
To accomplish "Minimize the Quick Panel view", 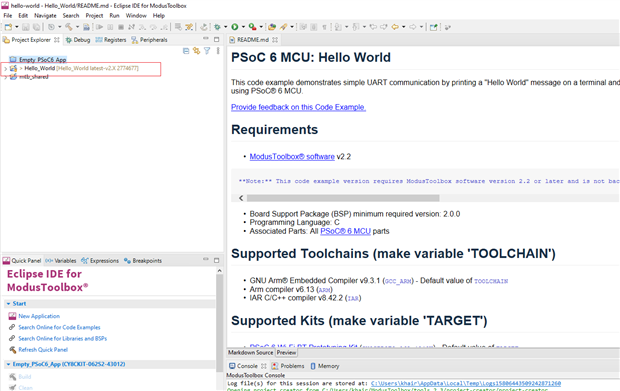I will point(206,259).
